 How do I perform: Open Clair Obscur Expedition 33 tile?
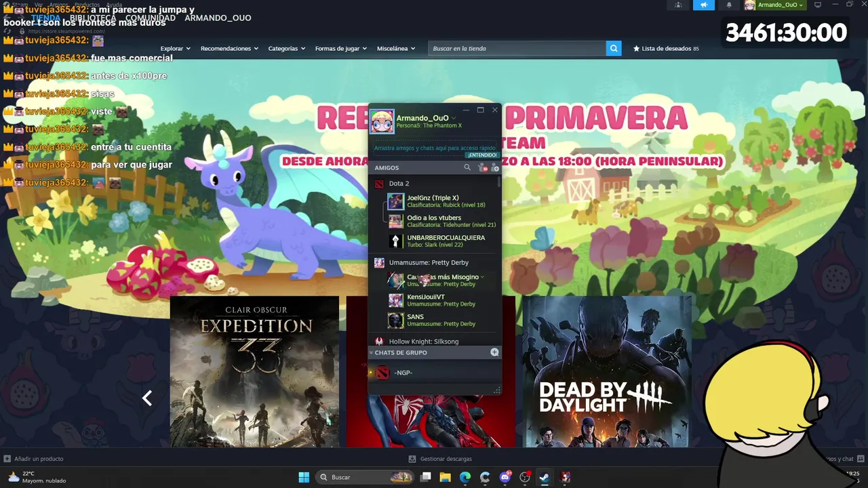click(254, 371)
